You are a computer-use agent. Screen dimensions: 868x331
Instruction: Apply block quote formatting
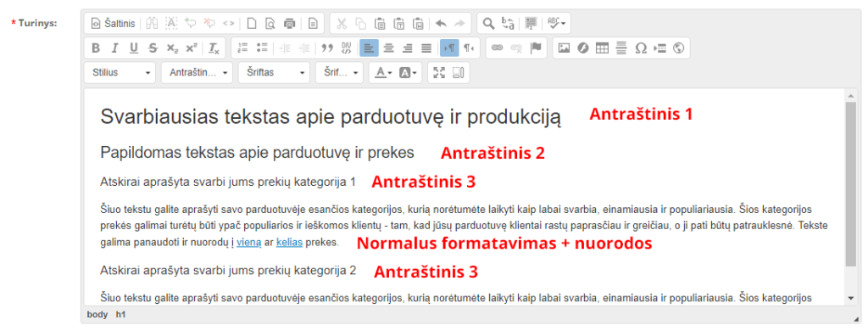[x=327, y=48]
